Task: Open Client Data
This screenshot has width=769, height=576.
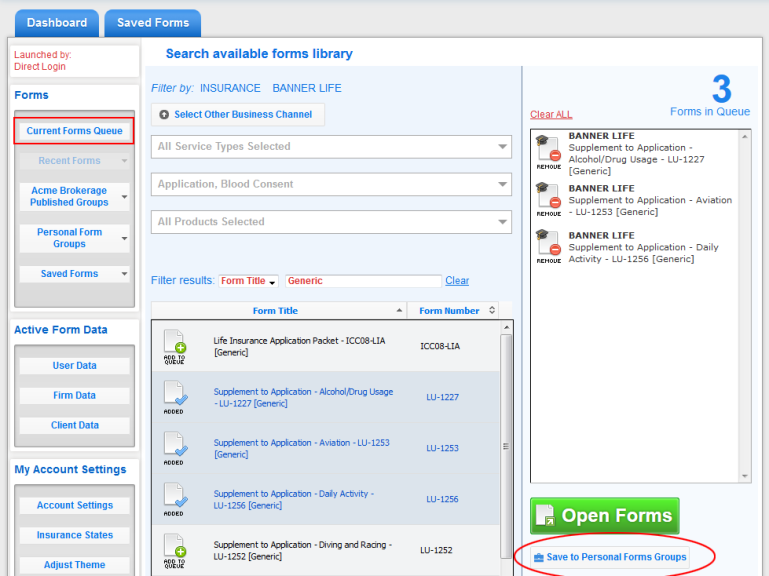Action: (x=74, y=425)
